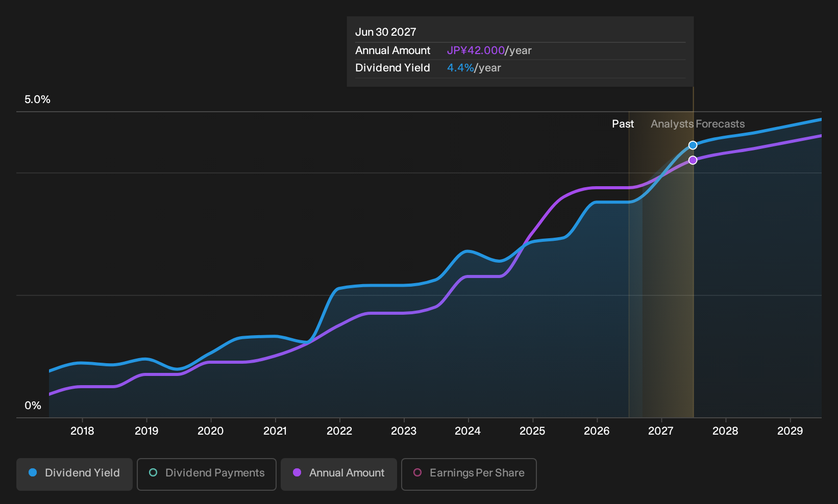Click the 2027 x-axis label
The image size is (838, 504).
click(x=661, y=431)
